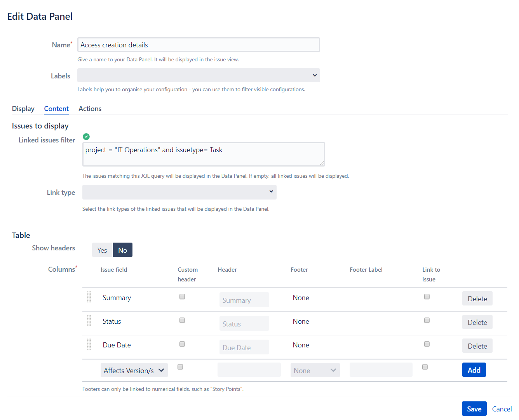The image size is (519, 420).
Task: Open the Affects Version/s field selector
Action: 134,371
